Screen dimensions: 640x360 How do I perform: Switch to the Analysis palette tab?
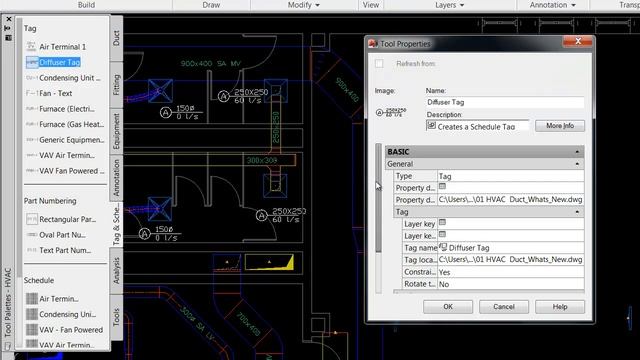[x=116, y=271]
